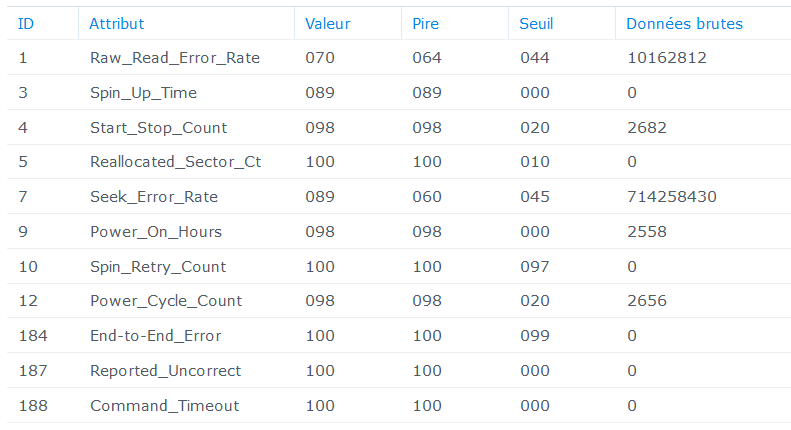The width and height of the screenshot is (791, 430).
Task: Select the Power_On_Hours row
Action: coord(399,231)
